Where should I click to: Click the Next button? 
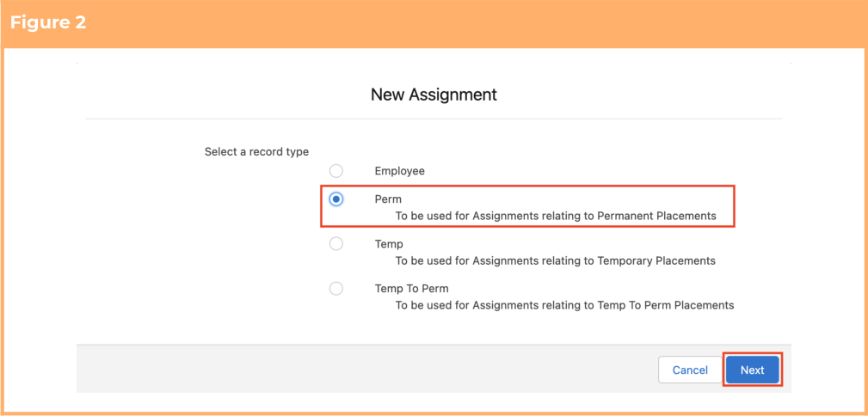[753, 370]
